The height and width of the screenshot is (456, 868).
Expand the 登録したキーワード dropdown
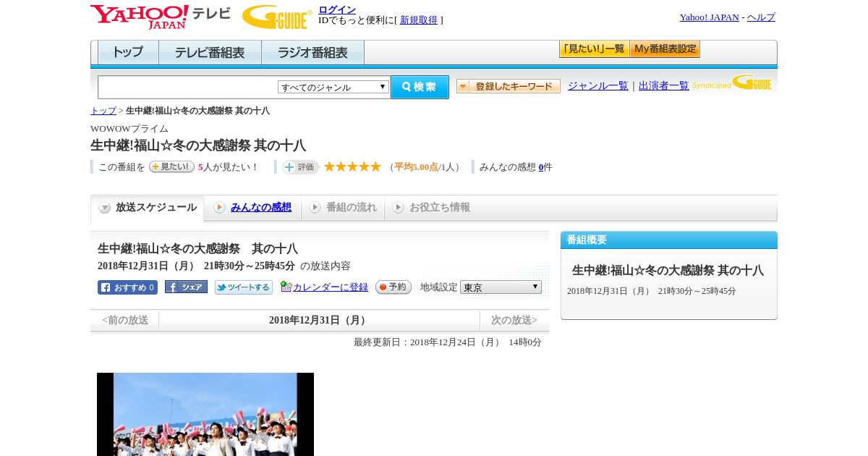point(509,86)
